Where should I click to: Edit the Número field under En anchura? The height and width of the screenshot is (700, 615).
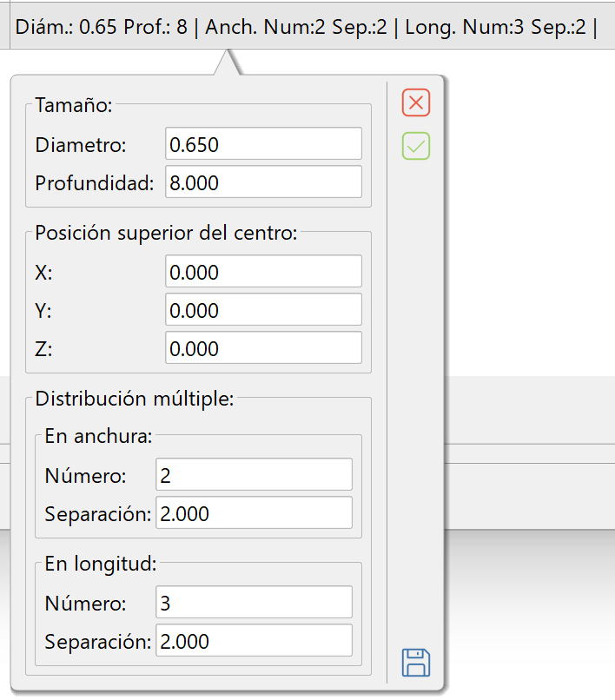tap(254, 475)
